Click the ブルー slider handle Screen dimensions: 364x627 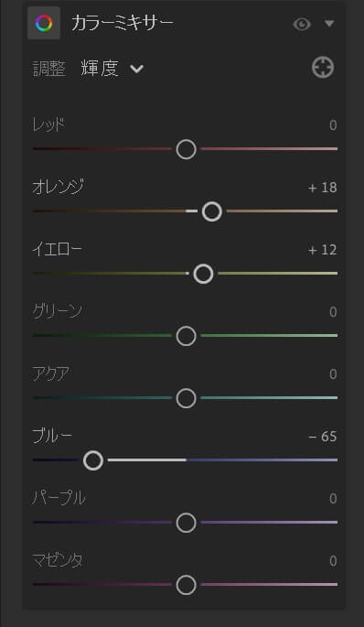pyautogui.click(x=93, y=460)
